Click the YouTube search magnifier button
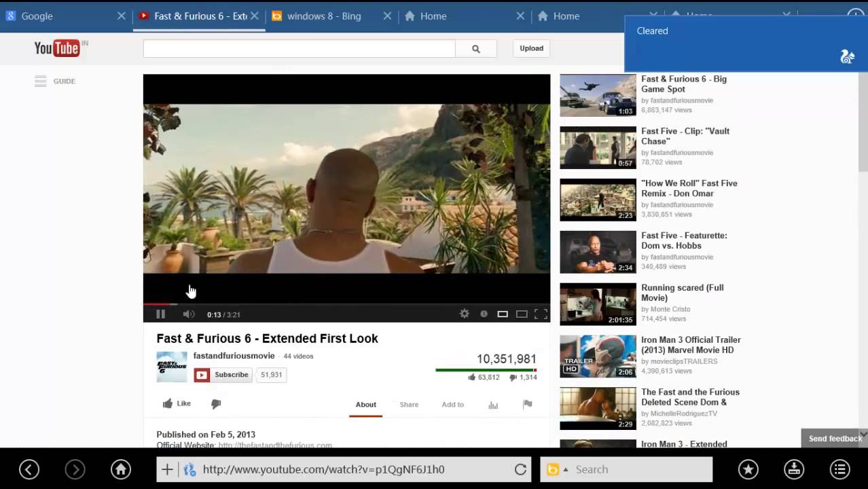 coord(475,48)
